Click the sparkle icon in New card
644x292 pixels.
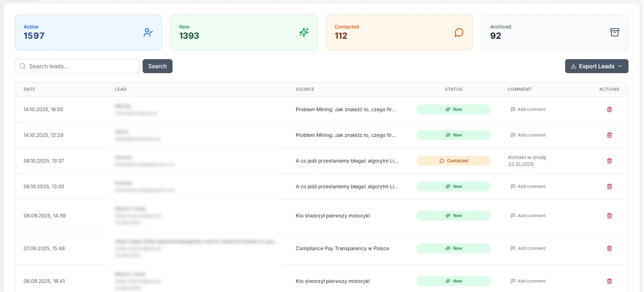coord(304,32)
